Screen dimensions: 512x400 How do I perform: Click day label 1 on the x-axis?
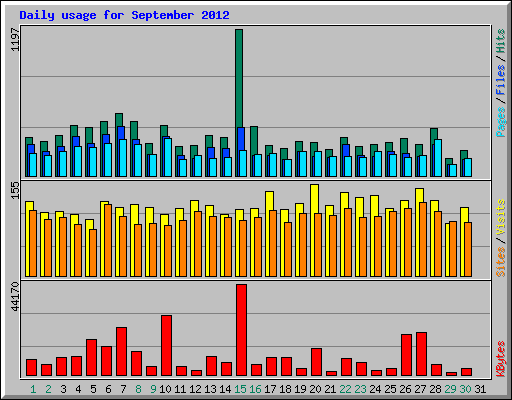tap(33, 389)
